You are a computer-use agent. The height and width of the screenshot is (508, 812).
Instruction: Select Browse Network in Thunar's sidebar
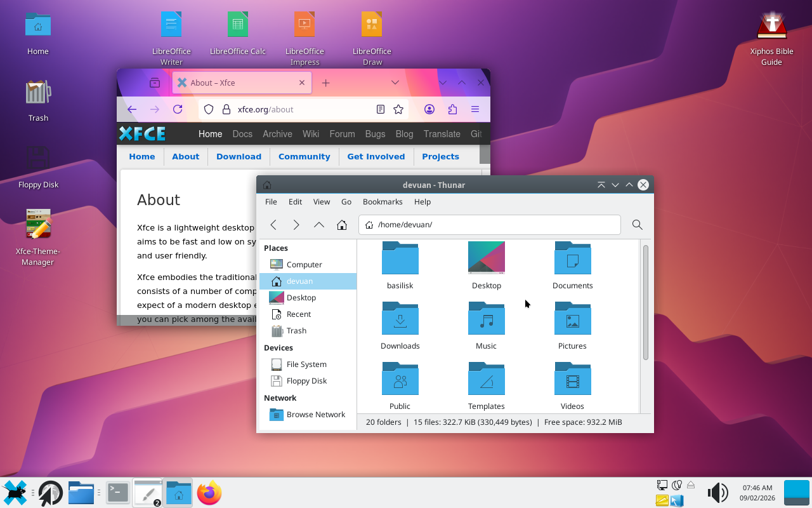pos(308,415)
